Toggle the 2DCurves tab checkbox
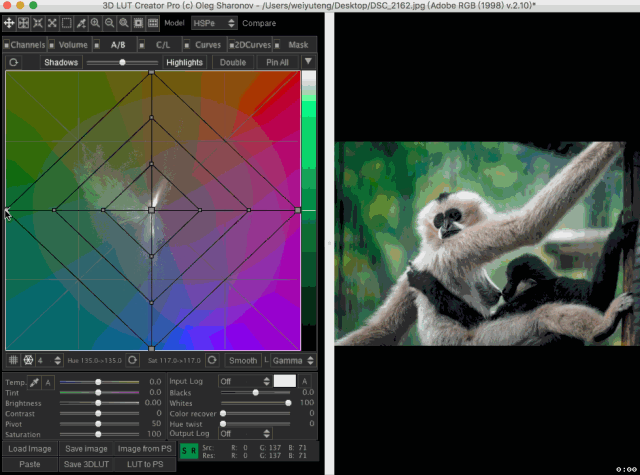Screen dimensions: 640x475 (231, 45)
